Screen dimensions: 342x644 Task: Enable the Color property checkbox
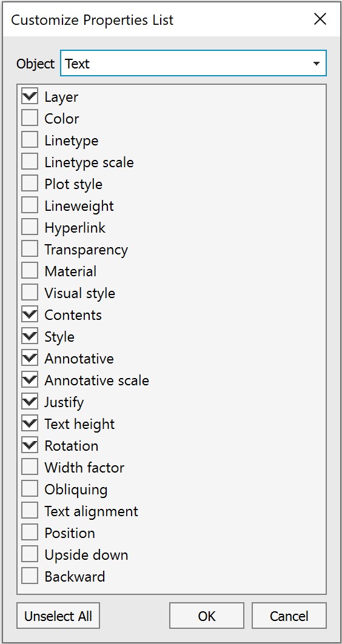tap(30, 119)
